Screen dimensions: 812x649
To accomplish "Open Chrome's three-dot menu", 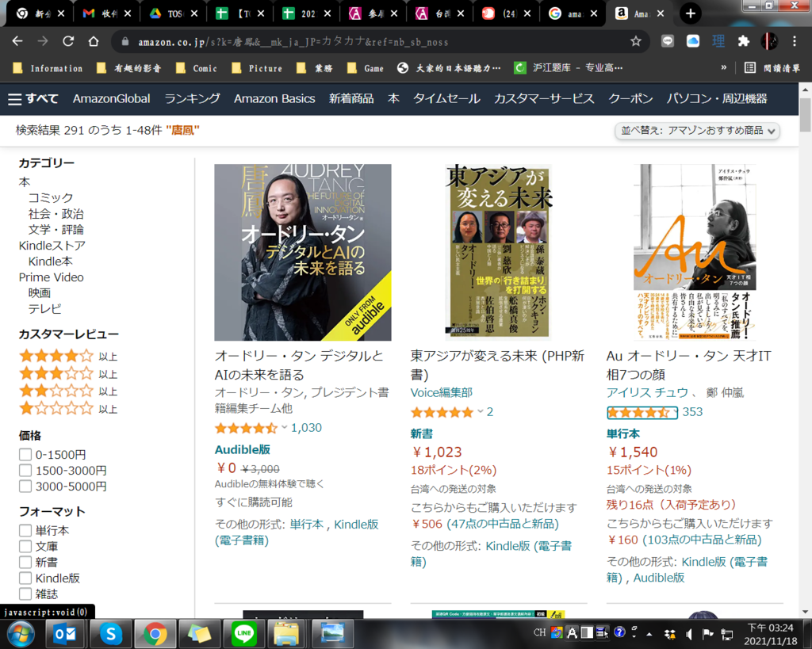I will 795,41.
